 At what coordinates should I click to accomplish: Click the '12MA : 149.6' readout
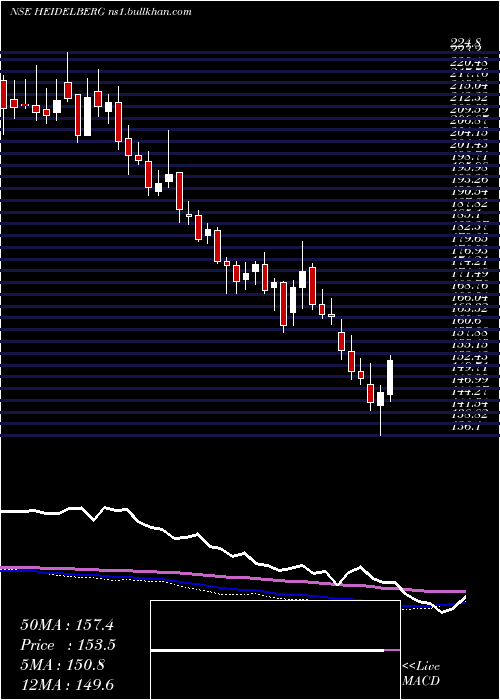(69, 685)
